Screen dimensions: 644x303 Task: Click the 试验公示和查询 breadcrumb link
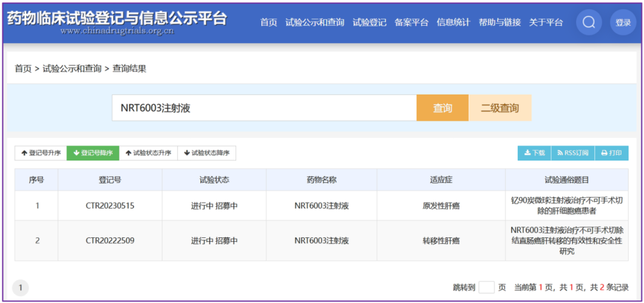[x=72, y=69]
